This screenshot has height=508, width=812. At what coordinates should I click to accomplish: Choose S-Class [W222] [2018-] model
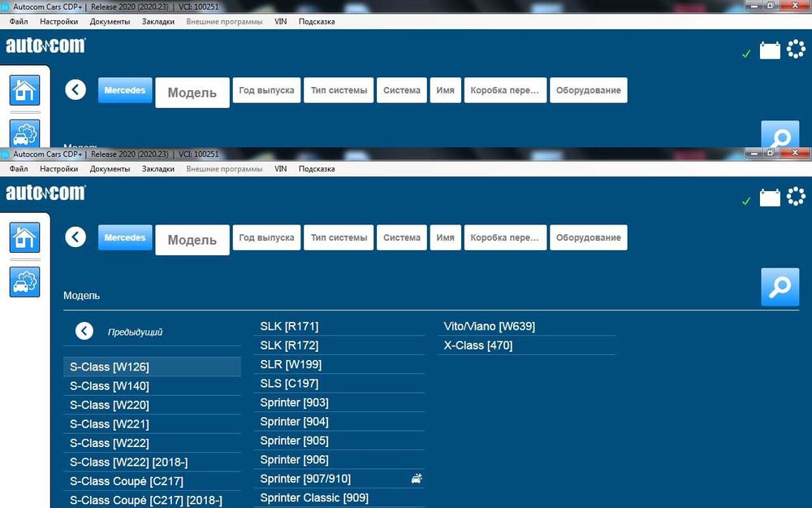tap(153, 462)
